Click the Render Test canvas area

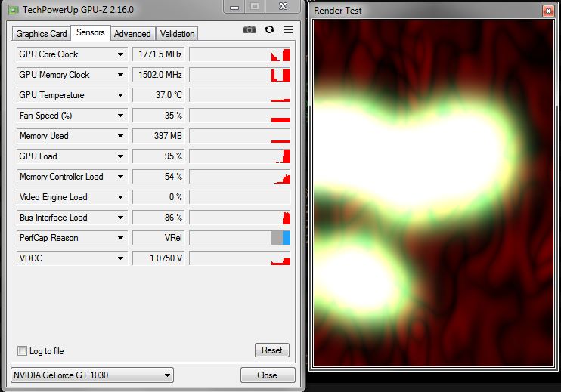[434, 193]
